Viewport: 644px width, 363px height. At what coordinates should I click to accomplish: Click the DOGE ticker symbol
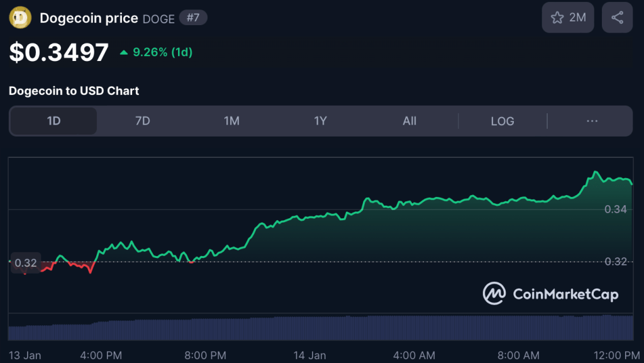[x=158, y=19]
